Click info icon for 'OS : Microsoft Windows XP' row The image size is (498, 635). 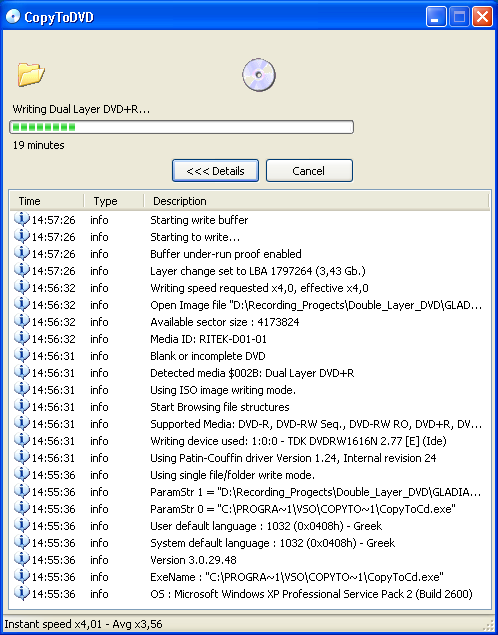21,594
